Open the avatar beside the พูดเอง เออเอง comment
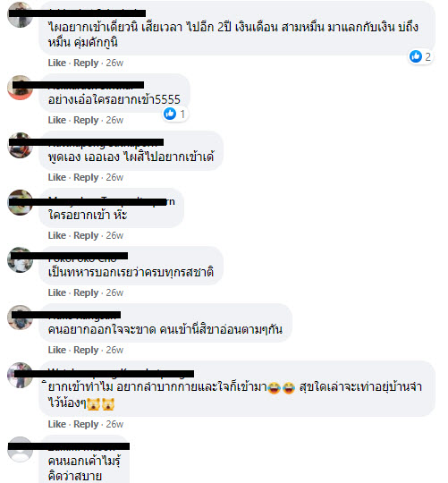The width and height of the screenshot is (448, 483). coord(20,145)
